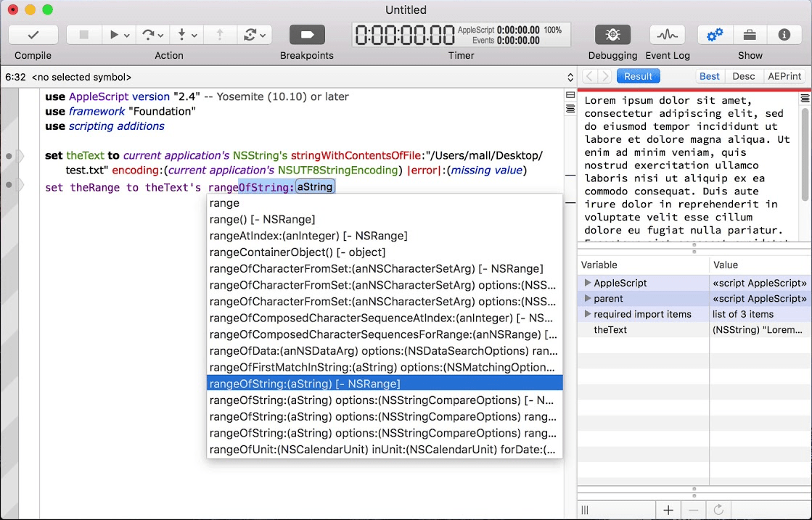812x520 pixels.
Task: Add a variable with the plus button
Action: tap(668, 510)
